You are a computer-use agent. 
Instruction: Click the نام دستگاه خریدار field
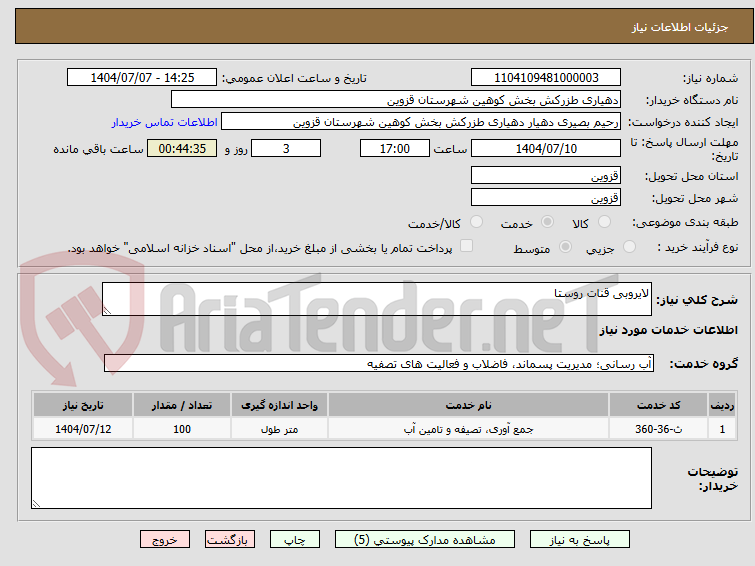396,100
